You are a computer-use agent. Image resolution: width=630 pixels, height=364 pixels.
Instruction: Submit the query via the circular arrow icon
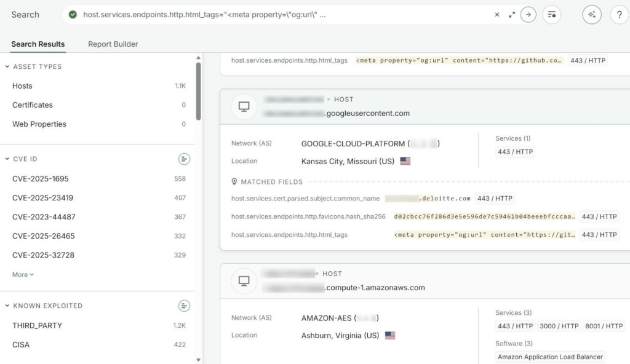point(528,14)
